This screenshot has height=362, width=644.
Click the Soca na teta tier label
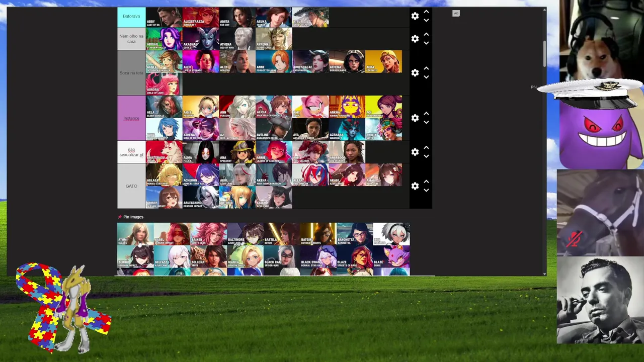tap(131, 73)
